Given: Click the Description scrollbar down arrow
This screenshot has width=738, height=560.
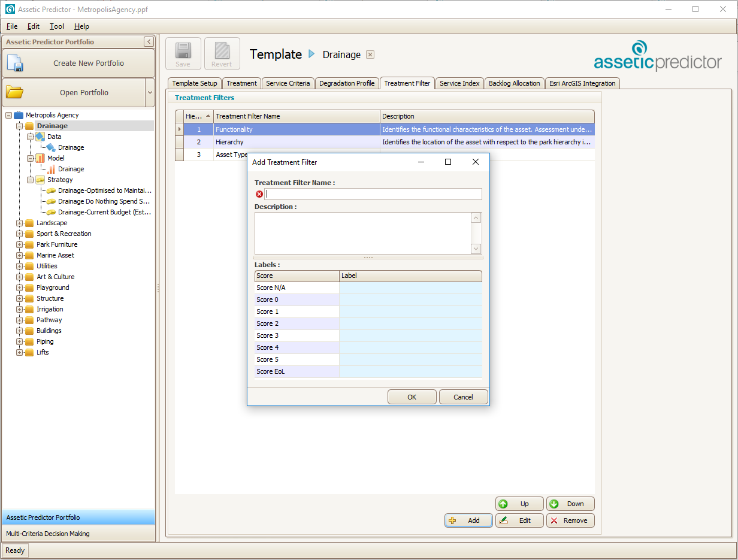Looking at the screenshot, I should (x=476, y=249).
